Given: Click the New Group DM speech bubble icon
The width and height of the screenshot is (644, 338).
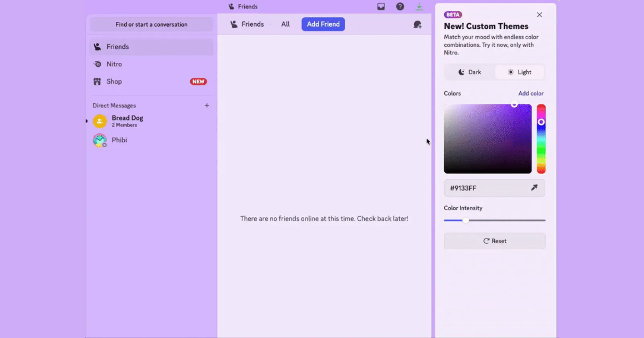Looking at the screenshot, I should [417, 25].
